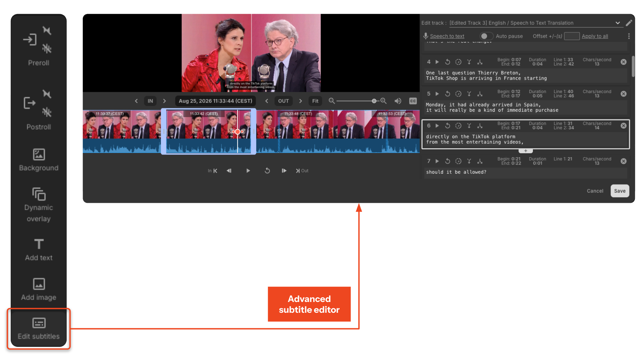
Task: Open the three-dot more options menu
Action: tap(628, 36)
